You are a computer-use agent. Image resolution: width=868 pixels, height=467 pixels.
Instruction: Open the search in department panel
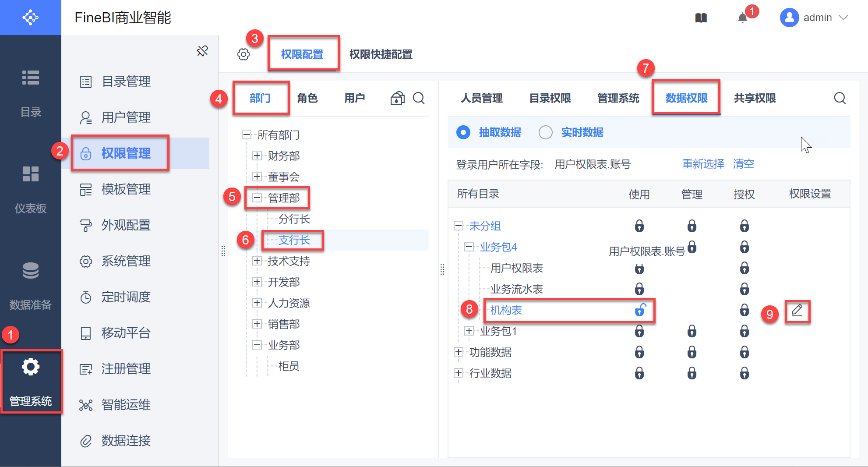tap(419, 98)
